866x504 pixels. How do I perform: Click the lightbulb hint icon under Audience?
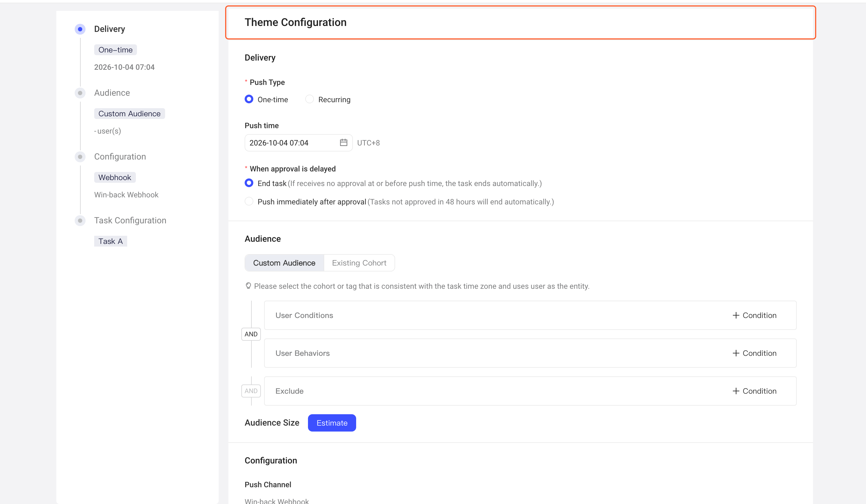click(x=248, y=286)
